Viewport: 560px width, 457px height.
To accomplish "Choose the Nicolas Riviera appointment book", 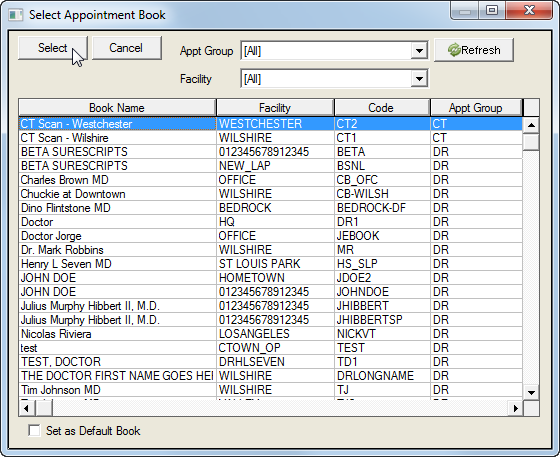I will pyautogui.click(x=270, y=334).
